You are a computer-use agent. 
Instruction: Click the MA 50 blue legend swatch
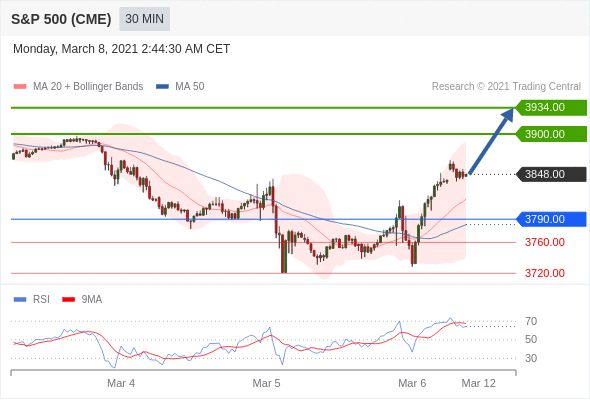(162, 87)
